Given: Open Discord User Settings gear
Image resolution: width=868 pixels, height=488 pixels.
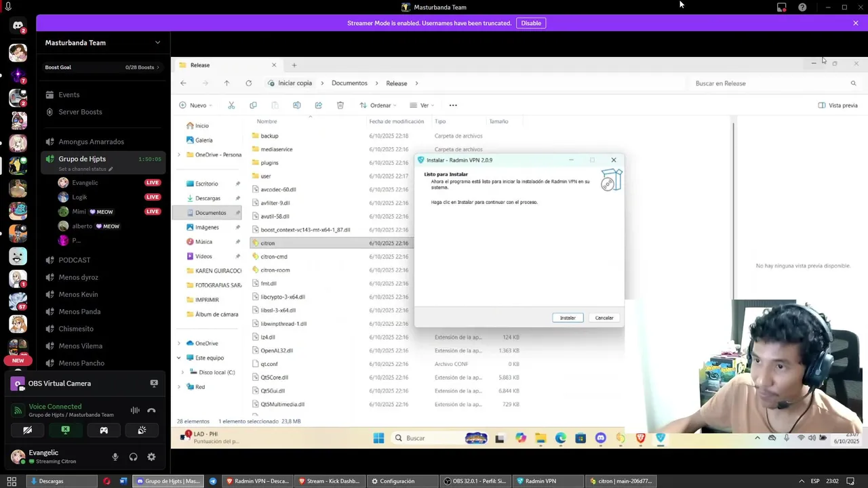Looking at the screenshot, I should (151, 457).
